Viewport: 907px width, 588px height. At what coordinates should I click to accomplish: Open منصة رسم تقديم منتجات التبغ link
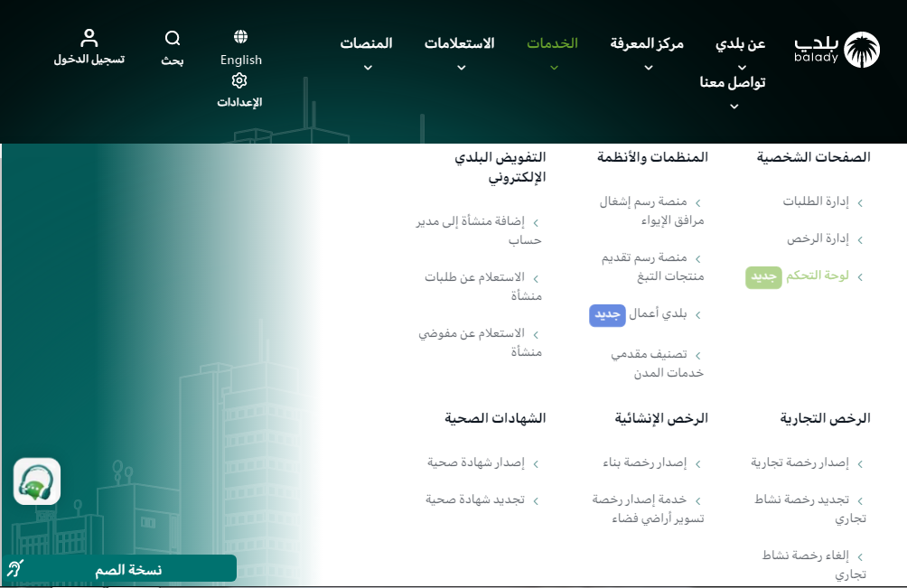[652, 267]
